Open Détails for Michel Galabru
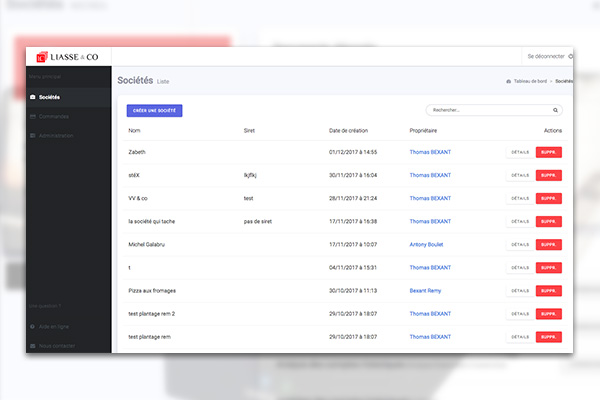The image size is (600, 400). [x=520, y=245]
